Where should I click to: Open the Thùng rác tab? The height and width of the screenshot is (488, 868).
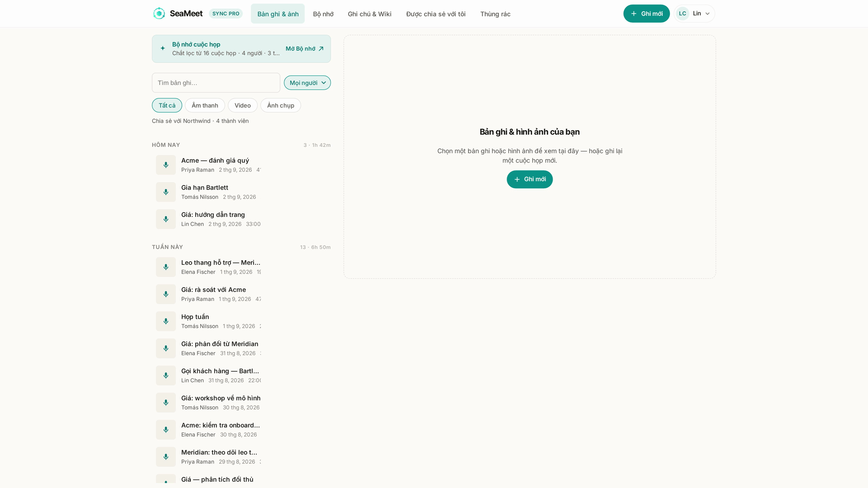495,14
